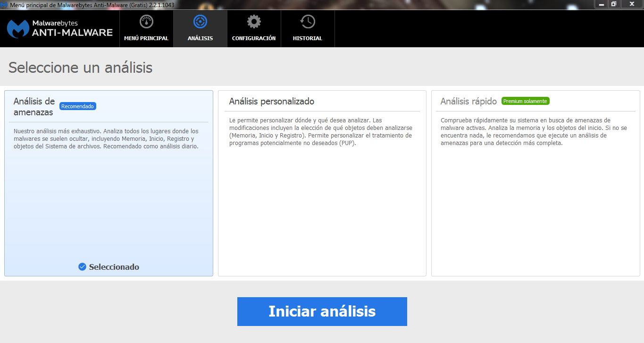
Task: Click the 'Nuestro análisis más exhaustivo' description
Action: (106, 138)
